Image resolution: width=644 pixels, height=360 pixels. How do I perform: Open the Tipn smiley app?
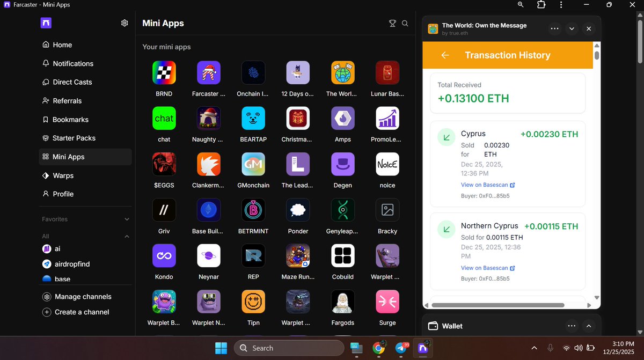(253, 302)
